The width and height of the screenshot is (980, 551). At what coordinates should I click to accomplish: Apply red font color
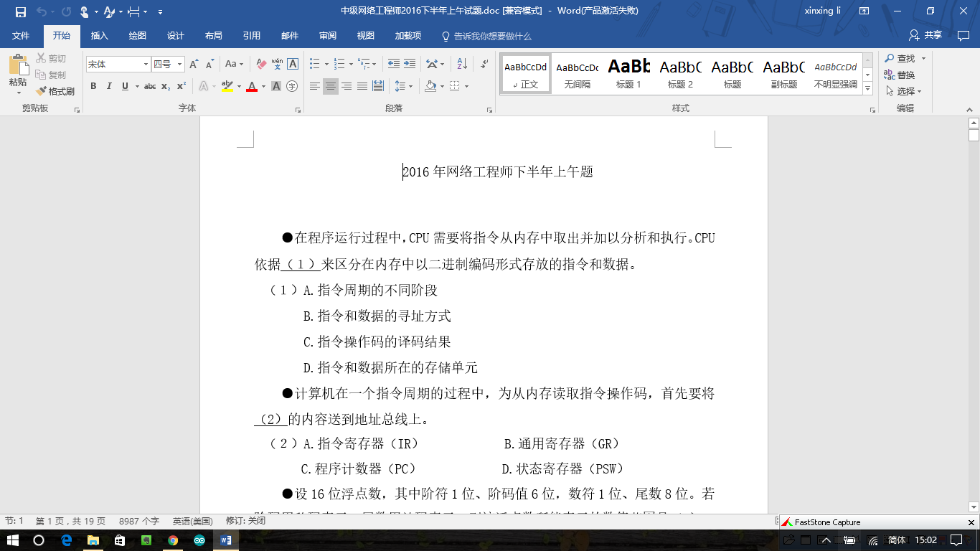pyautogui.click(x=252, y=86)
